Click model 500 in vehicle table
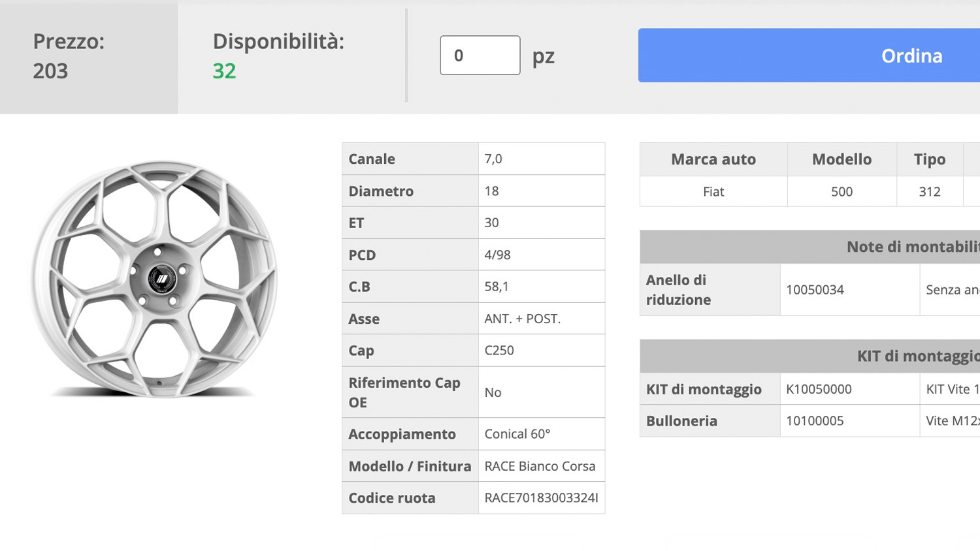 tap(841, 191)
